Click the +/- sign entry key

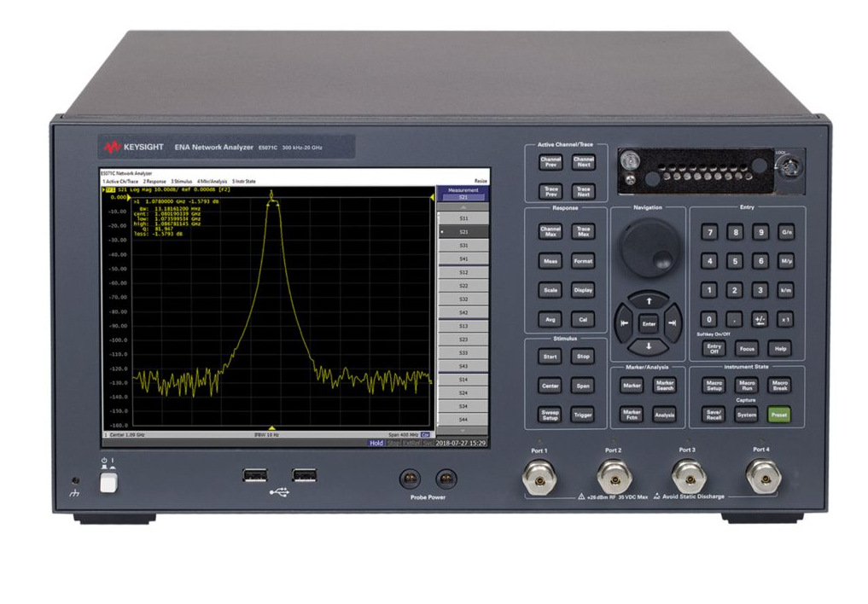760,319
